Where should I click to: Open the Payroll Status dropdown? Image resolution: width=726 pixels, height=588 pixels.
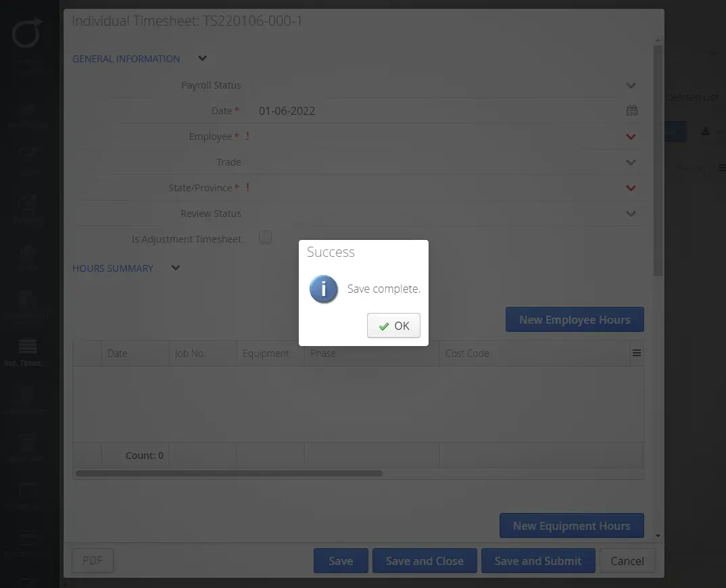coord(631,85)
